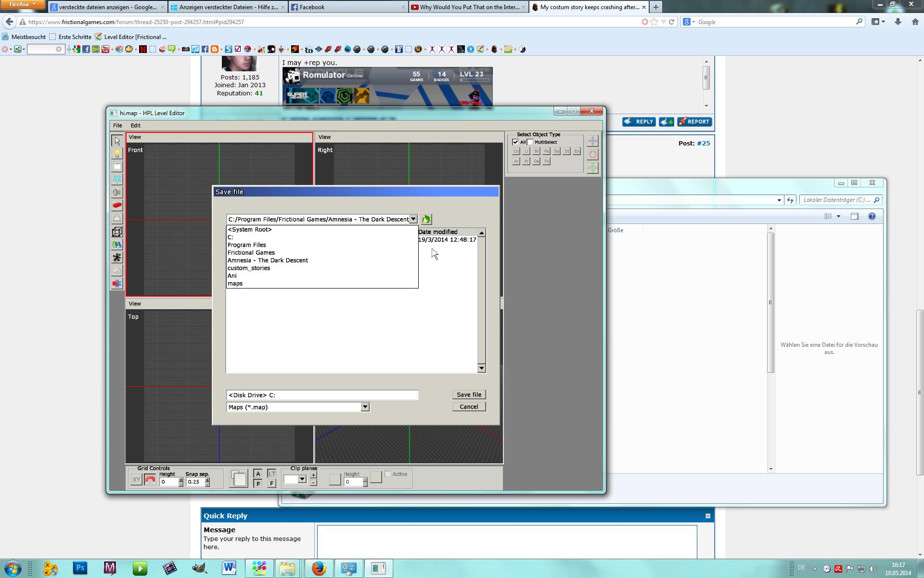Open the Edit menu

pos(136,125)
